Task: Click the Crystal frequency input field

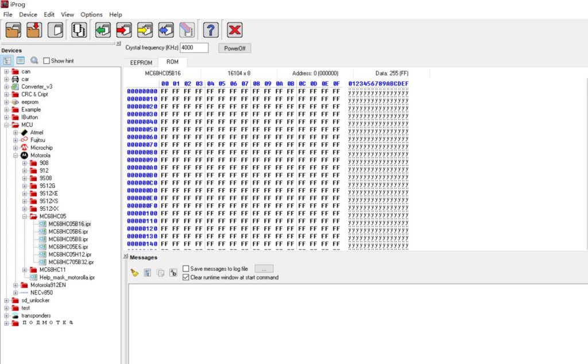Action: pos(194,48)
